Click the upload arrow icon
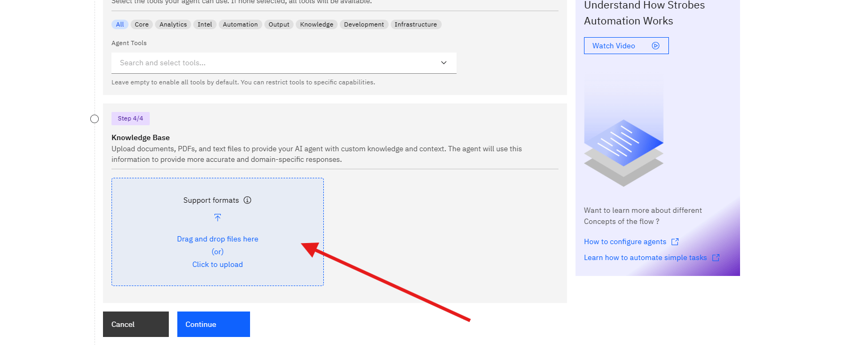 (218, 218)
